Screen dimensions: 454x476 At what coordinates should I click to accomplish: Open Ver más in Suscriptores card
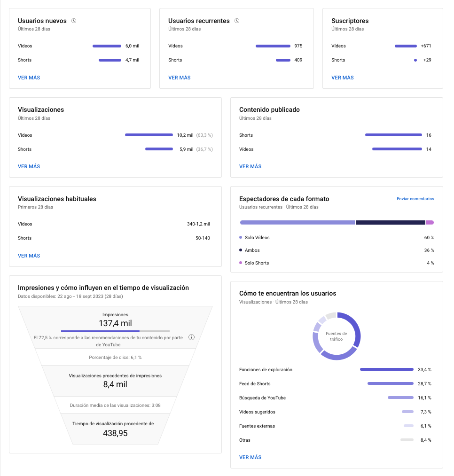point(343,78)
